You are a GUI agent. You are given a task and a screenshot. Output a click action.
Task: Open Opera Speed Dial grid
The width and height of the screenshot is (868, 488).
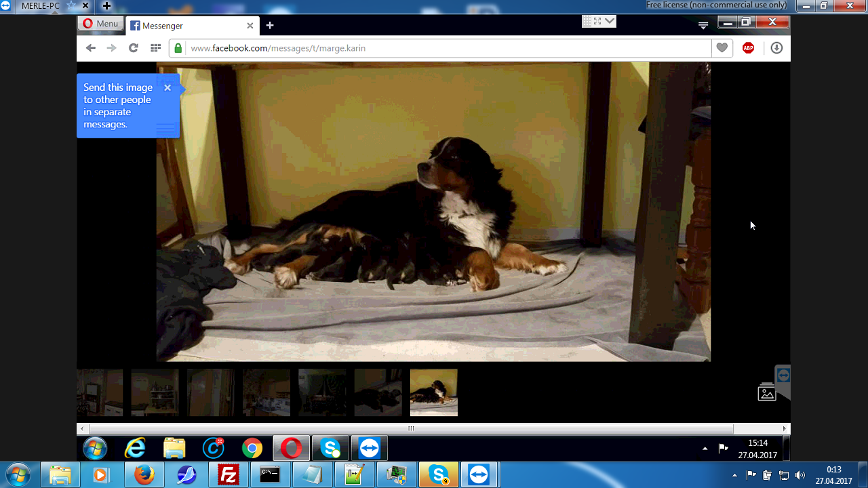(155, 48)
